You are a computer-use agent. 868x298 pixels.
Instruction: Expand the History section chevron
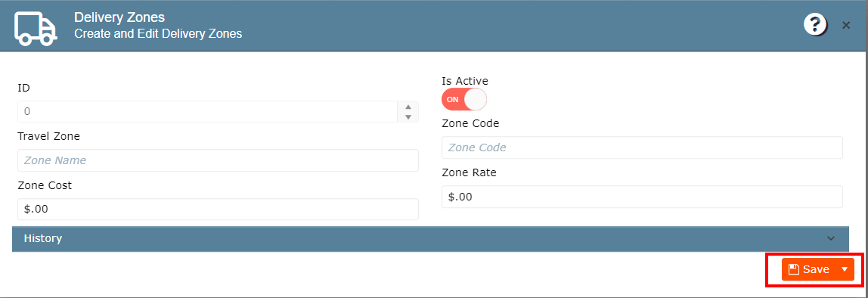(831, 239)
